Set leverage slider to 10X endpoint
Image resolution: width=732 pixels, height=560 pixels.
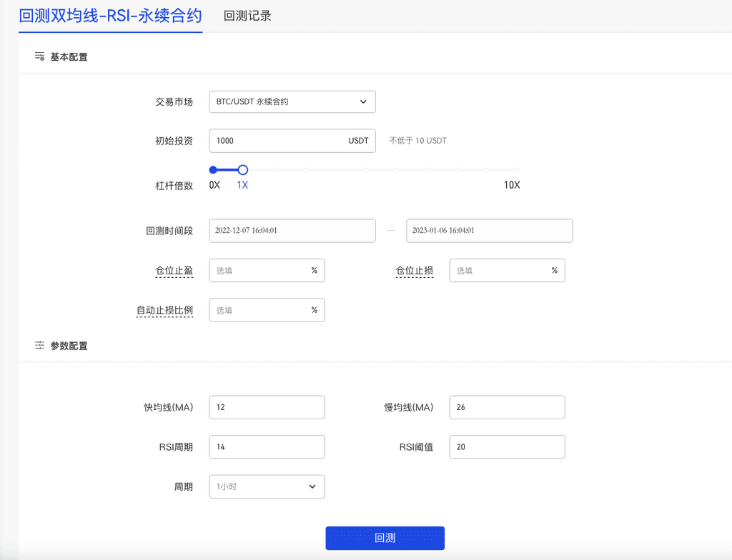pyautogui.click(x=518, y=170)
